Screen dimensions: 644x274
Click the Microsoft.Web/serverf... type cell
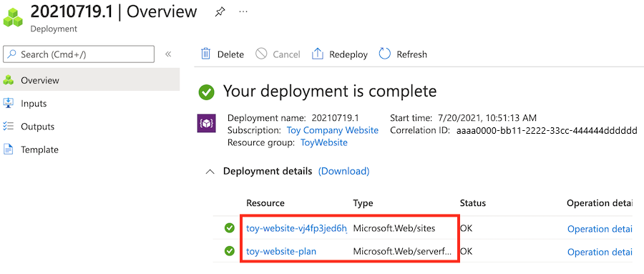point(402,251)
